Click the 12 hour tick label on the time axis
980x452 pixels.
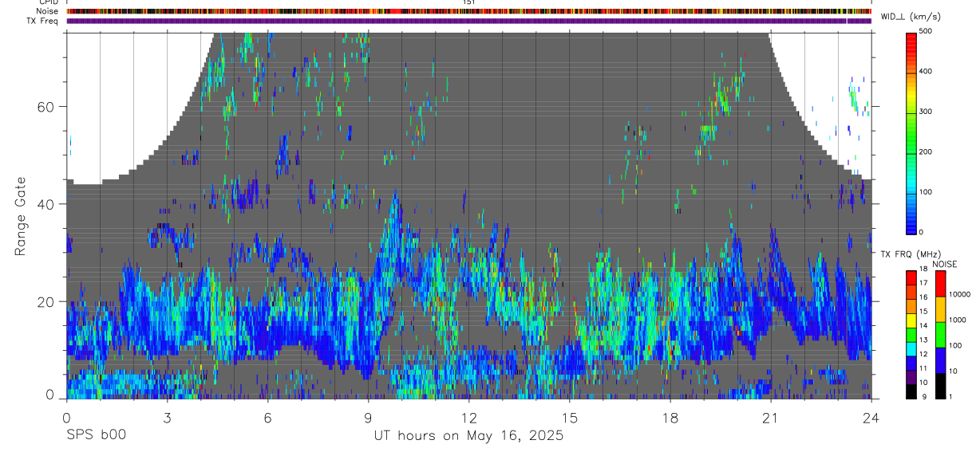[468, 417]
